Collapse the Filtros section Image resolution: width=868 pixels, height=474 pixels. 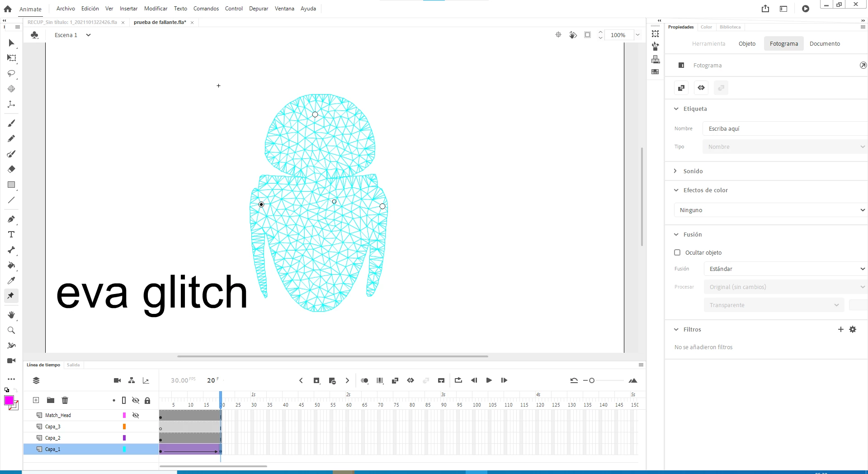pyautogui.click(x=676, y=329)
